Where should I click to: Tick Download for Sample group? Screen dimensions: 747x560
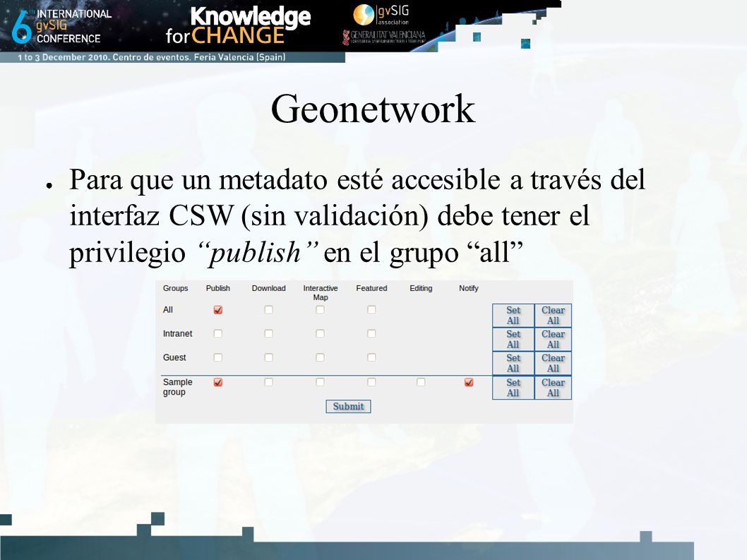(x=269, y=382)
